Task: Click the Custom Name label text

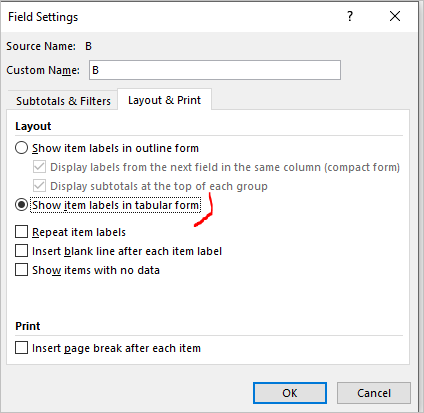Action: tap(43, 70)
